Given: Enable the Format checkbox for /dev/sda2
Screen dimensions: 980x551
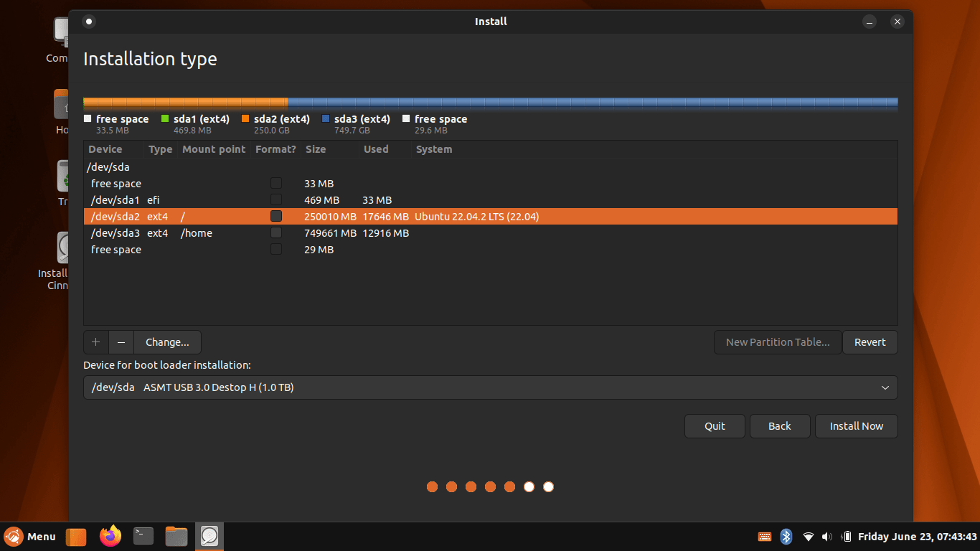Looking at the screenshot, I should (x=276, y=215).
